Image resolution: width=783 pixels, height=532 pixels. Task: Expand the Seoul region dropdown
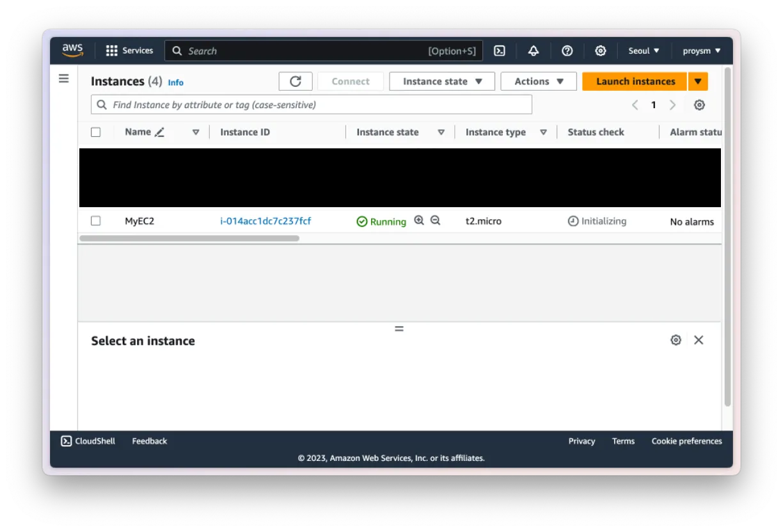(644, 51)
